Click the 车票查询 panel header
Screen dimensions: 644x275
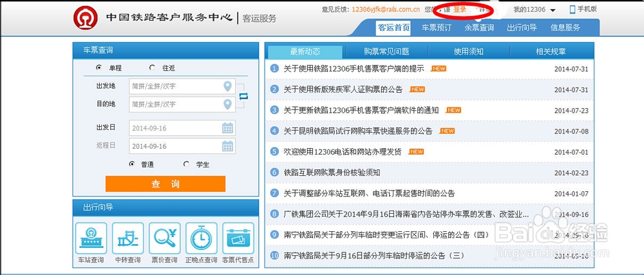pyautogui.click(x=166, y=50)
